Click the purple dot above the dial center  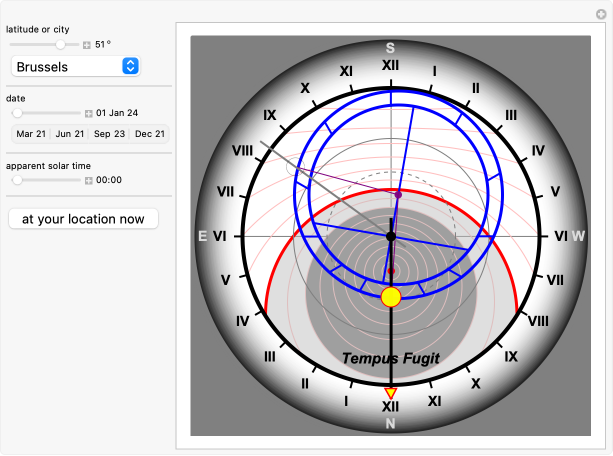(398, 192)
